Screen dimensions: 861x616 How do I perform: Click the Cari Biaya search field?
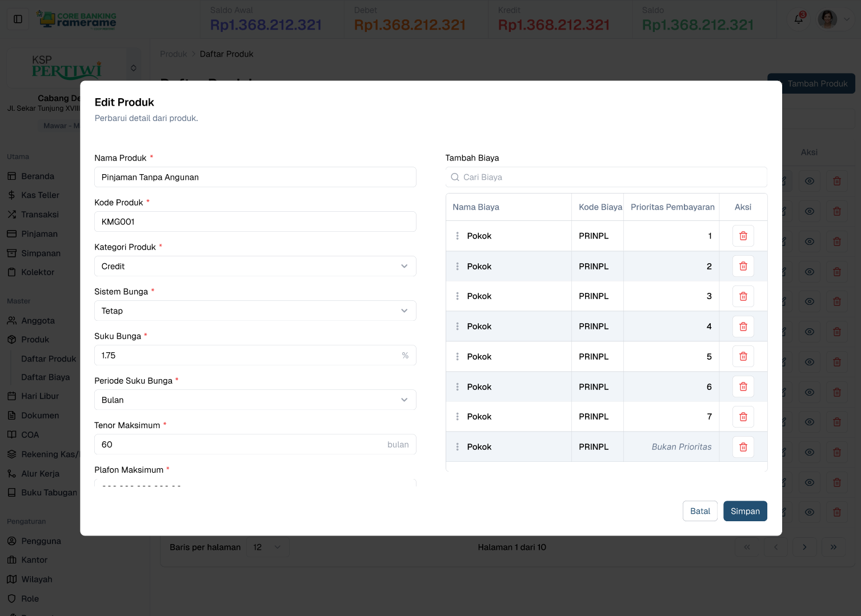coord(606,177)
